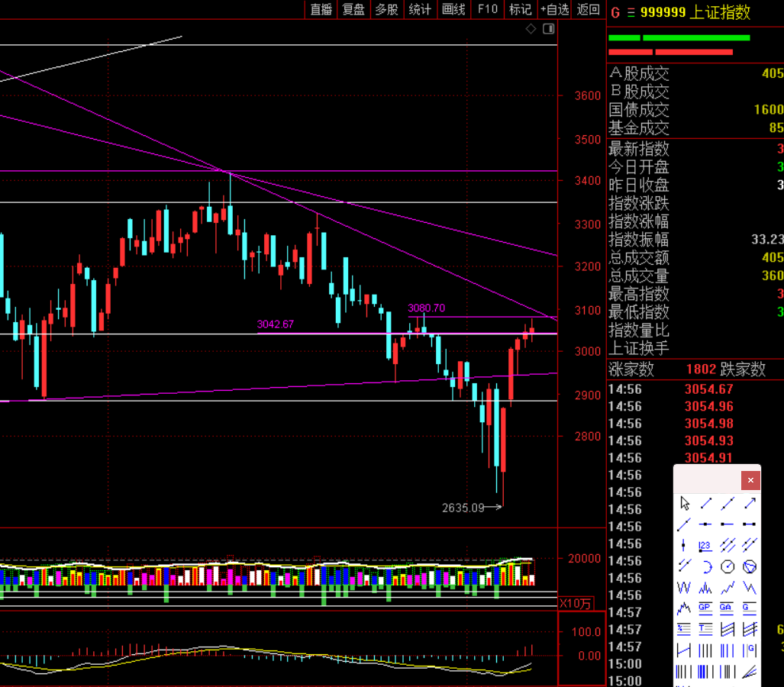This screenshot has height=687, width=784.
Task: Open F10 company info
Action: [488, 9]
